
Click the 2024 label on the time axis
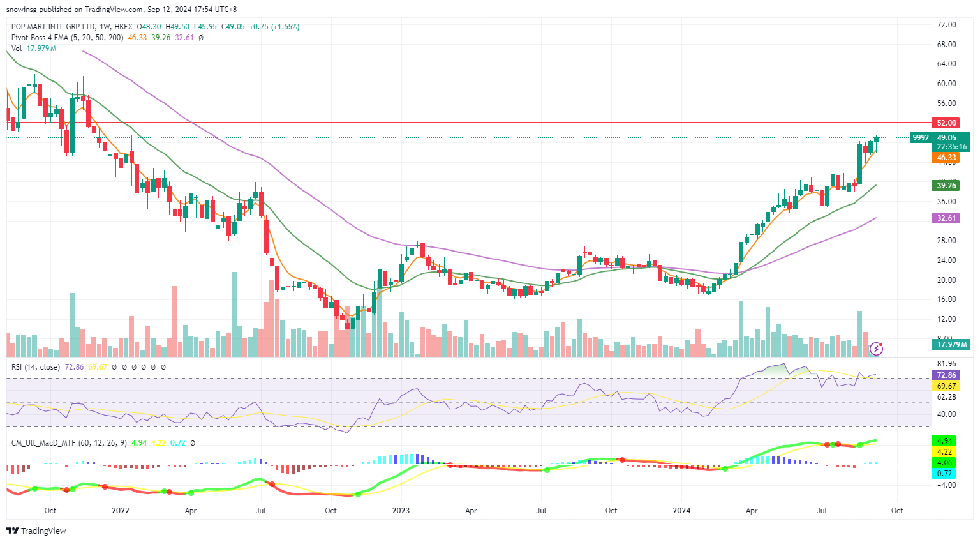click(681, 511)
